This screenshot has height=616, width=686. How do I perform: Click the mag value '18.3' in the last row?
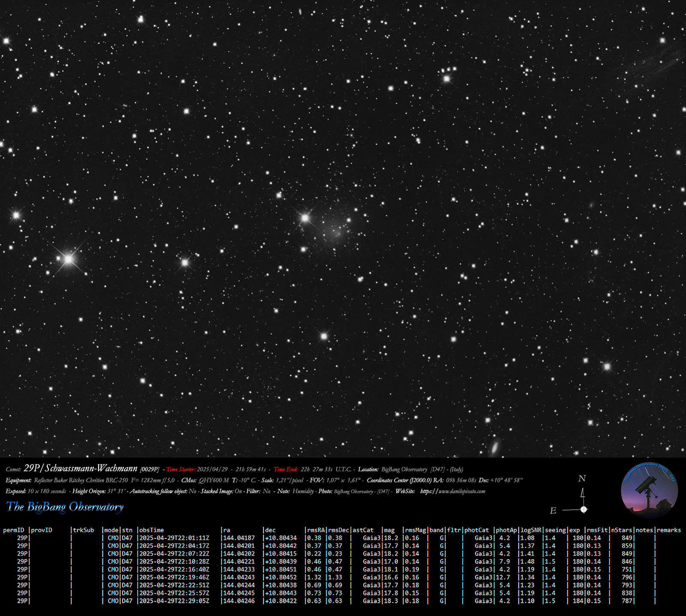(x=391, y=601)
